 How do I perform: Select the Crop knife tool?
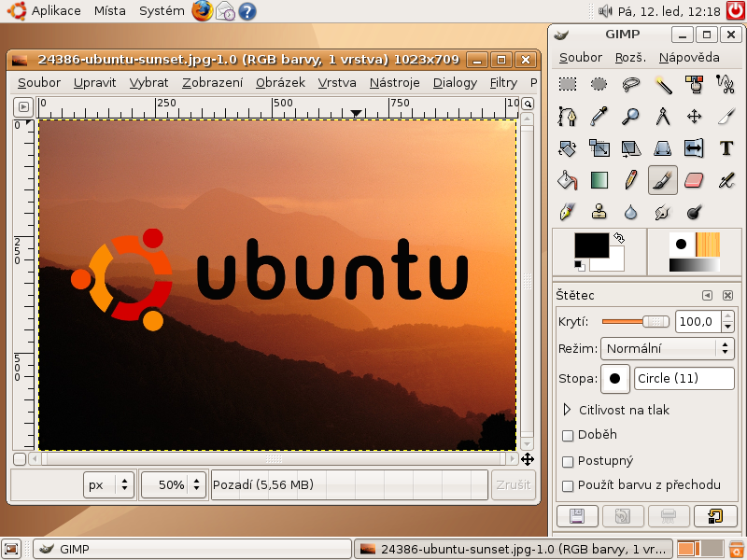click(726, 117)
